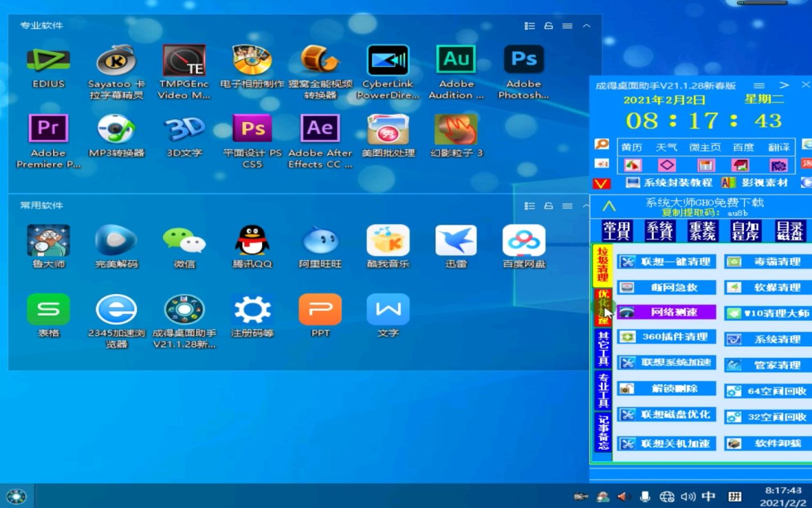
Task: Launch 狸窝全能视频转换器 icon
Action: (x=320, y=61)
